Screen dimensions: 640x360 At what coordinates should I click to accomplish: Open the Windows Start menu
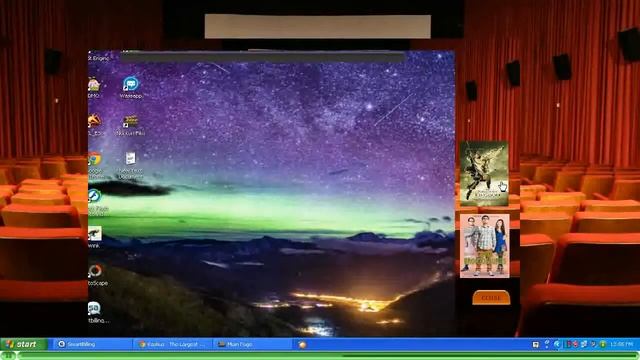pyautogui.click(x=24, y=344)
